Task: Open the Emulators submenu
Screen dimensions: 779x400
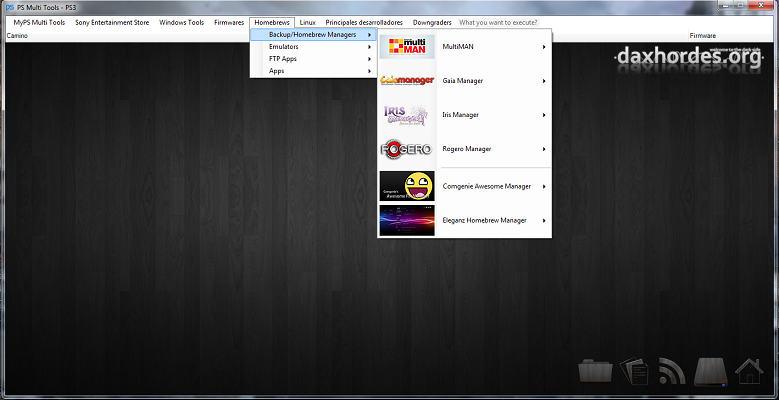Action: (312, 47)
